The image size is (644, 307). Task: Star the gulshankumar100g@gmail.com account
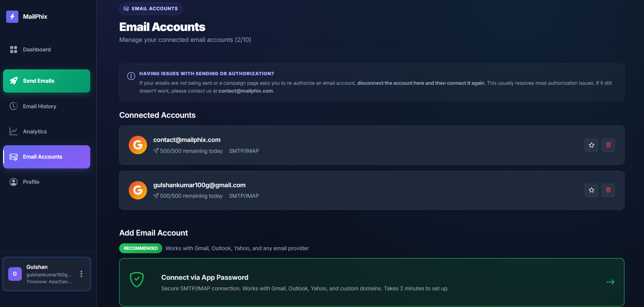coord(591,190)
